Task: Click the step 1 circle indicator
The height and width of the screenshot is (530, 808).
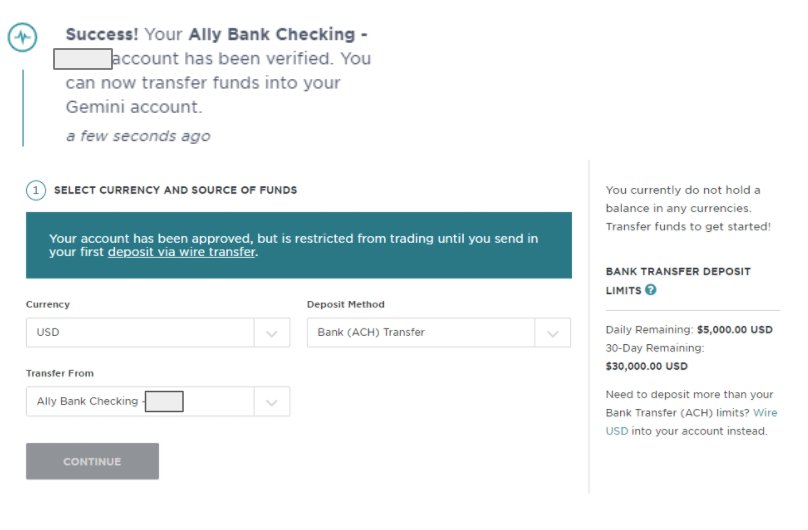Action: point(36,190)
